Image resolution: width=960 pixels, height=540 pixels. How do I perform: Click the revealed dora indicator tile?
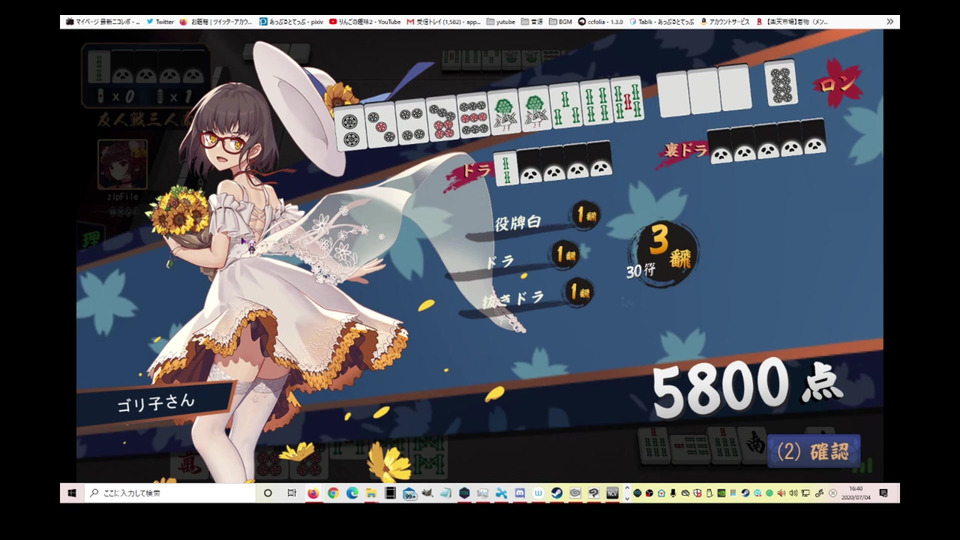coord(506,168)
